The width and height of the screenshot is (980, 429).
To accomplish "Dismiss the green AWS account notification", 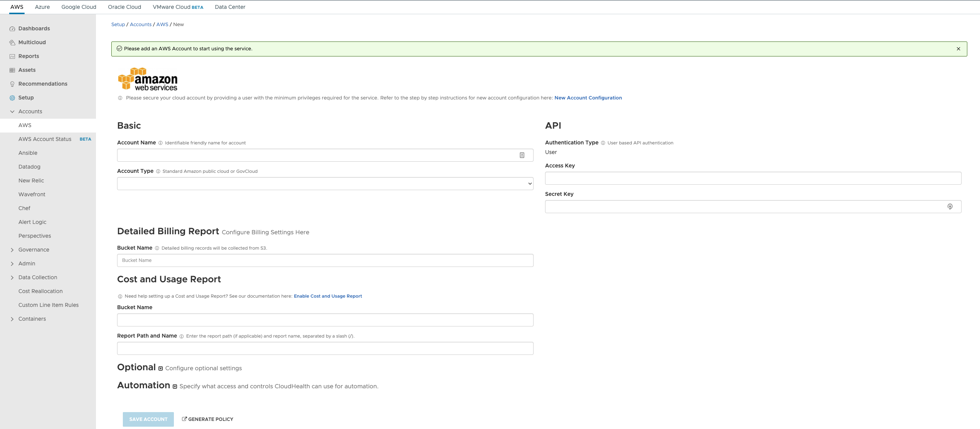I will (x=959, y=49).
